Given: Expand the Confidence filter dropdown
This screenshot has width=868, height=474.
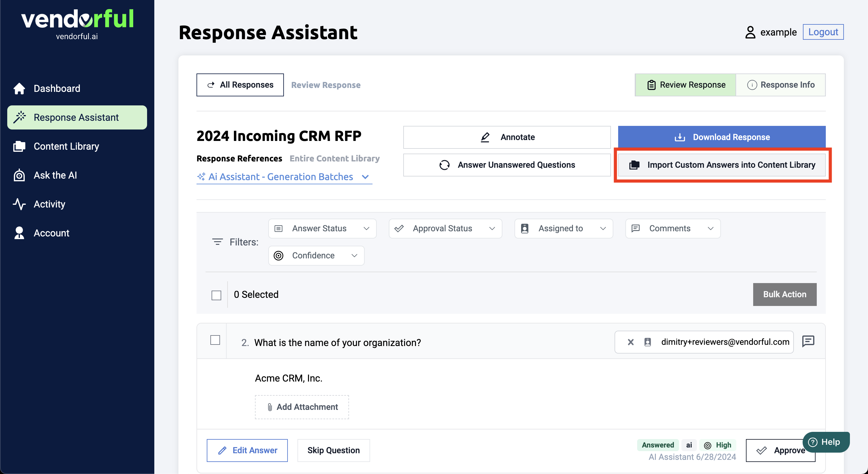Looking at the screenshot, I should (x=316, y=255).
